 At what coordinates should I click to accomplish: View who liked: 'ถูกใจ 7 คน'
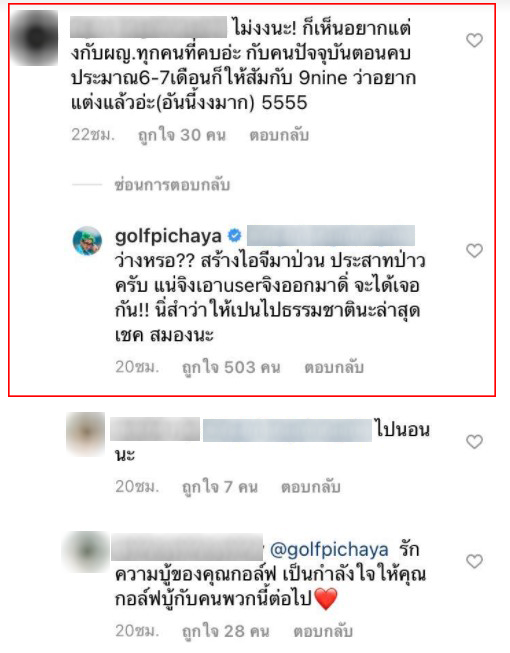220,487
